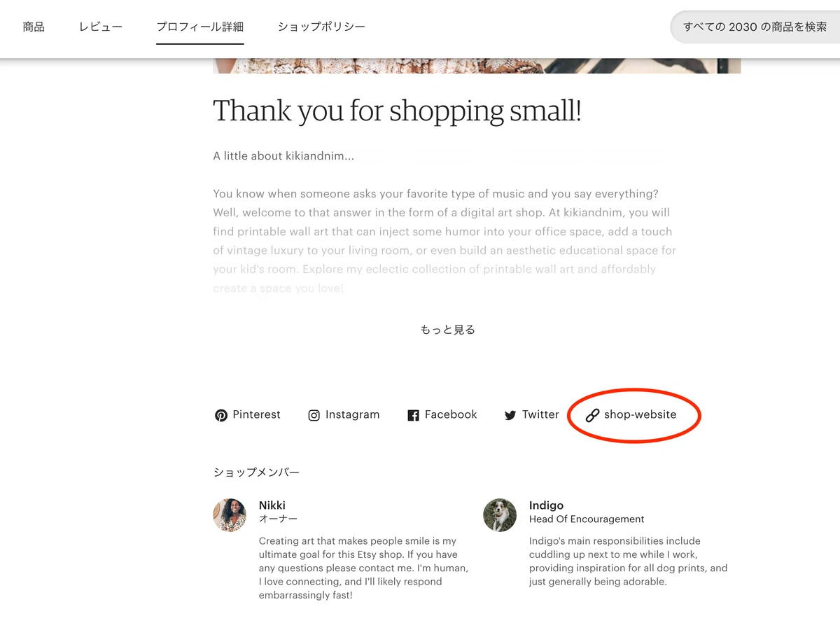The width and height of the screenshot is (840, 637).
Task: Click the chain link icon beside shop-website
Action: [x=592, y=415]
